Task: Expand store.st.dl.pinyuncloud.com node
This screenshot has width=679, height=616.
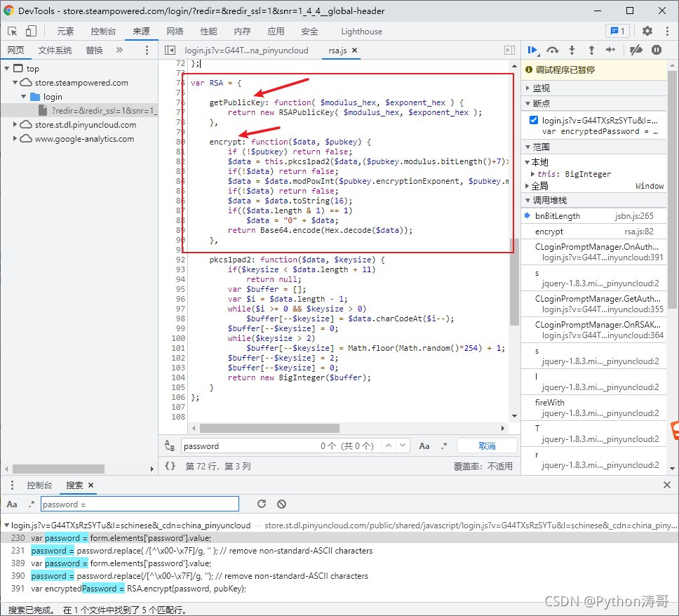Action: tap(15, 124)
